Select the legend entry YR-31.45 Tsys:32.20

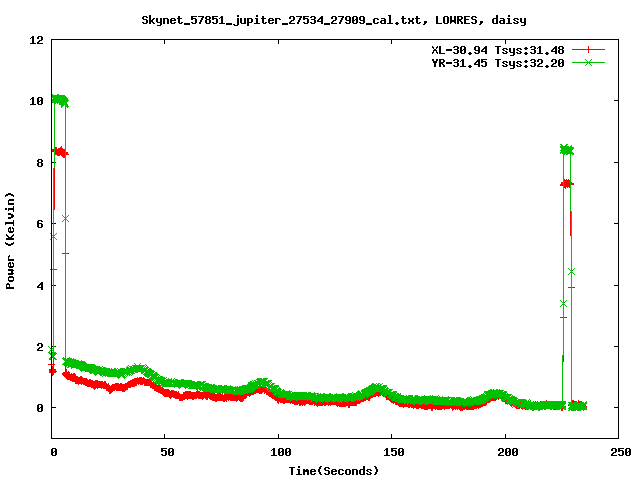tap(498, 63)
